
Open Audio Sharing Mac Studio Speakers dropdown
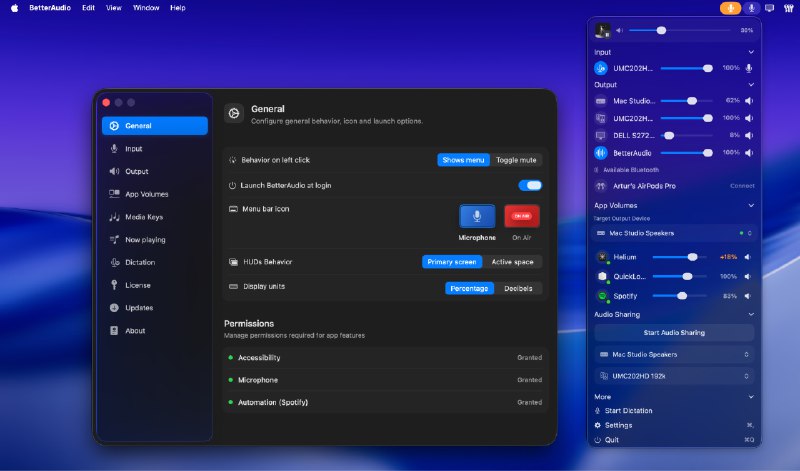674,355
